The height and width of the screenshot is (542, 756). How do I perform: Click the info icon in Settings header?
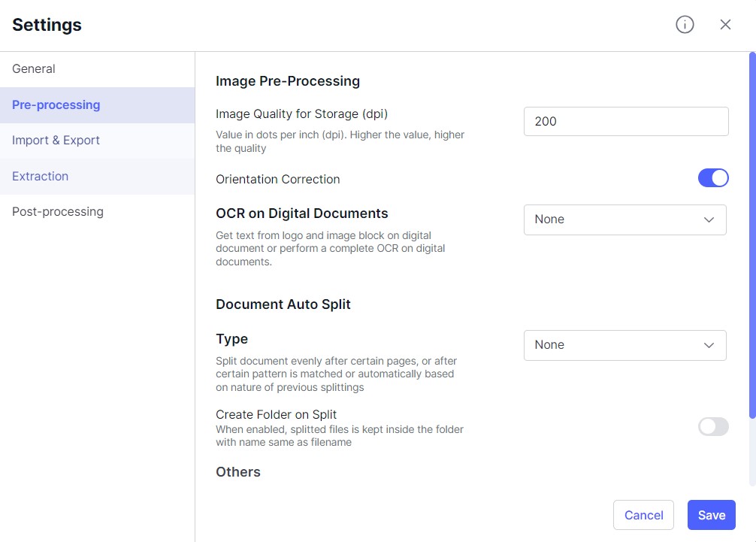pyautogui.click(x=685, y=25)
